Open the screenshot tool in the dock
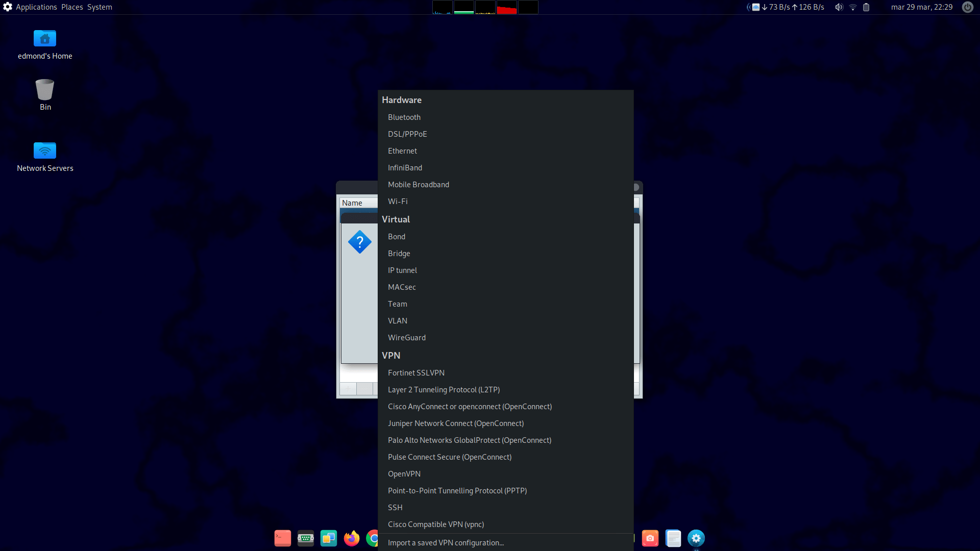 [650, 538]
